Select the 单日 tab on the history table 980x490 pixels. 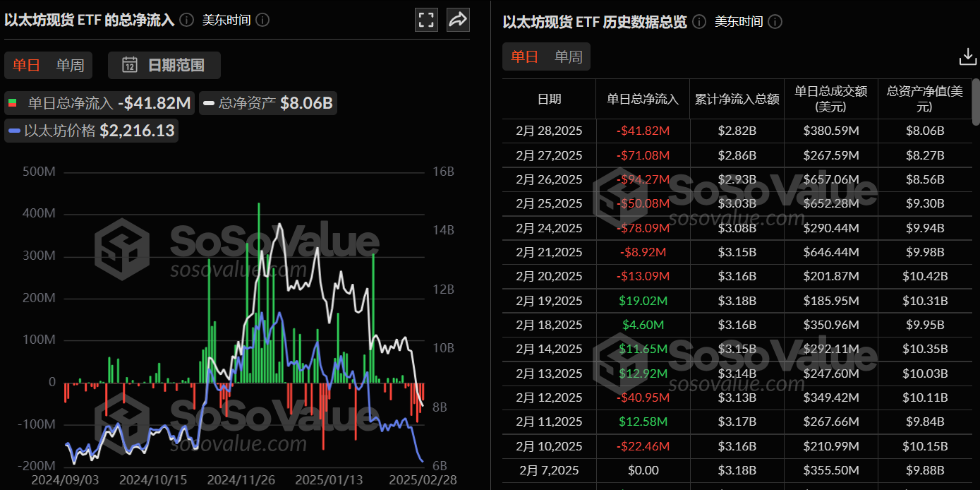coord(524,56)
